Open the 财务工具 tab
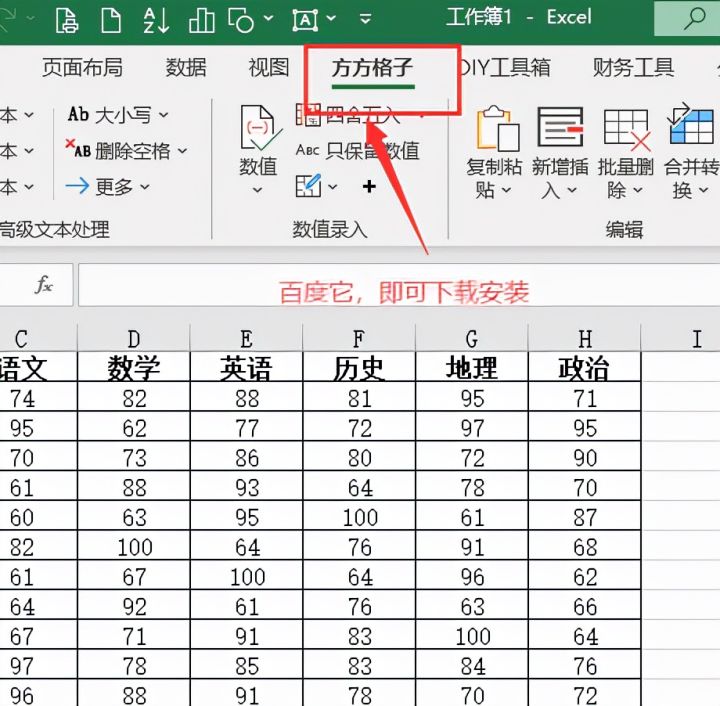 pyautogui.click(x=633, y=67)
